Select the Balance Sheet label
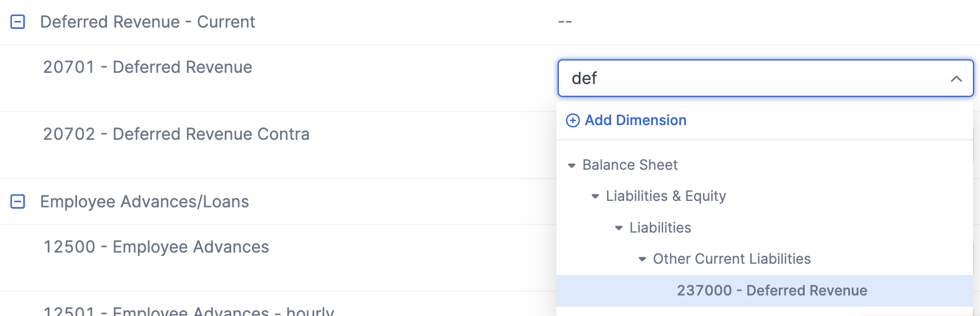Image resolution: width=980 pixels, height=316 pixels. [629, 165]
